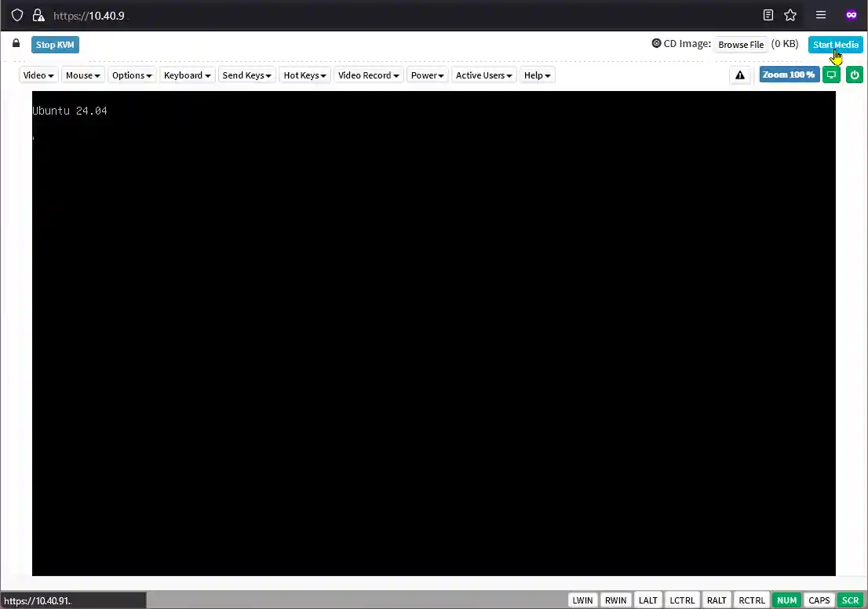Toggle NUM lock indicator
Image resolution: width=868 pixels, height=609 pixels.
(x=786, y=600)
